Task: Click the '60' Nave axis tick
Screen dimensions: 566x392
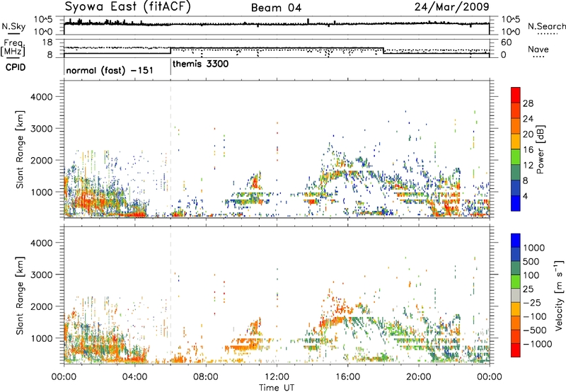Action: coord(507,42)
